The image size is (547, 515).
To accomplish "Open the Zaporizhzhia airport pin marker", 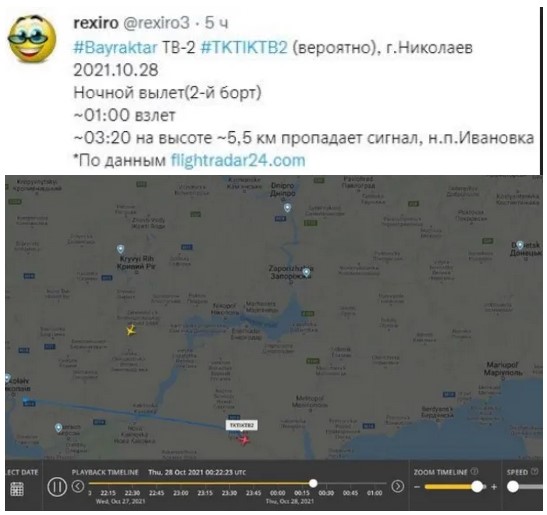I will [x=306, y=272].
